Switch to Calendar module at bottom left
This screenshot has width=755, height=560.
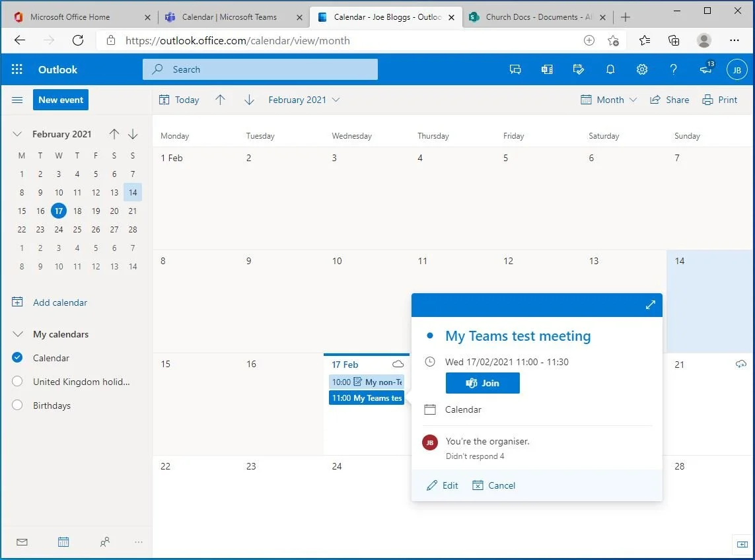click(x=63, y=542)
